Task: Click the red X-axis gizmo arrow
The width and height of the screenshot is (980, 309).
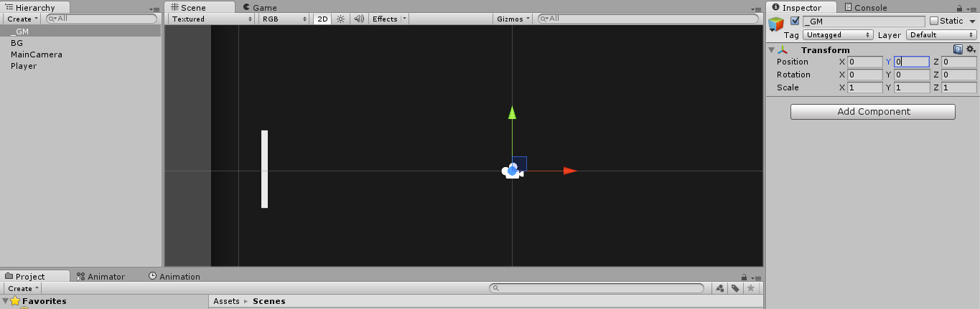Action: point(570,171)
